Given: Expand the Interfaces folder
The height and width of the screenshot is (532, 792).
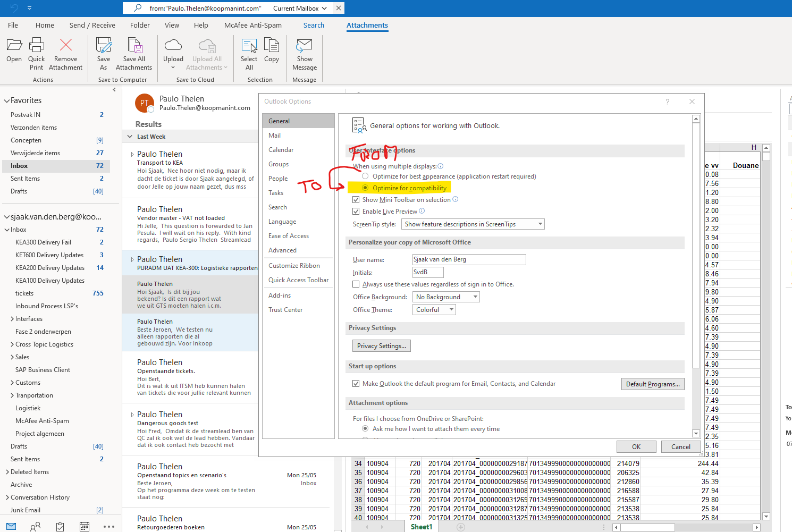Looking at the screenshot, I should point(12,319).
